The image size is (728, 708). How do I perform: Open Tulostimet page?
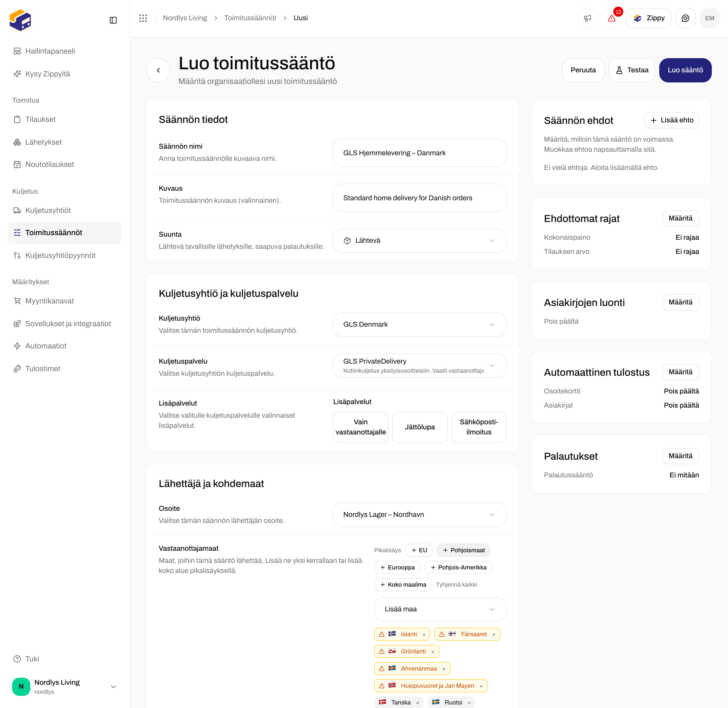pyautogui.click(x=65, y=368)
